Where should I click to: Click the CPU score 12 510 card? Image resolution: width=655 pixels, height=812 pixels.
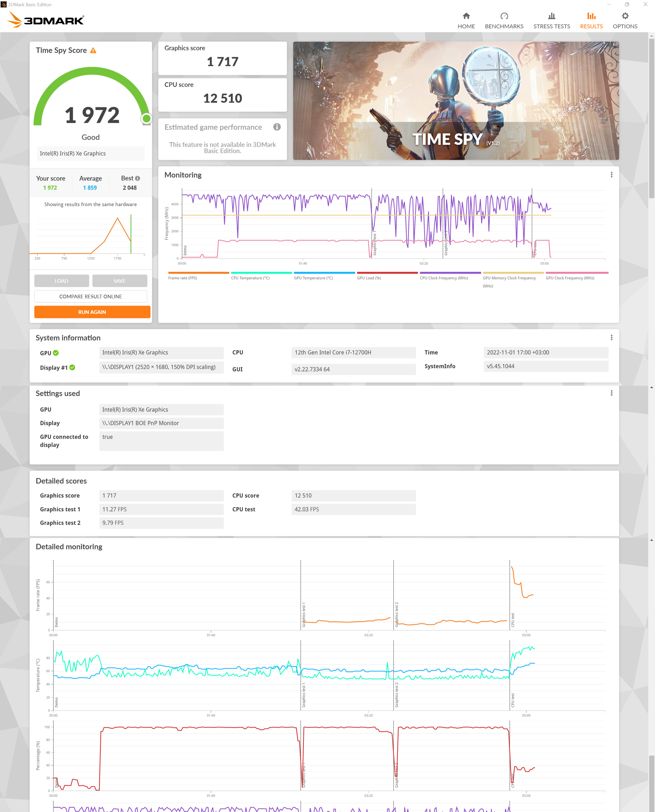point(222,95)
